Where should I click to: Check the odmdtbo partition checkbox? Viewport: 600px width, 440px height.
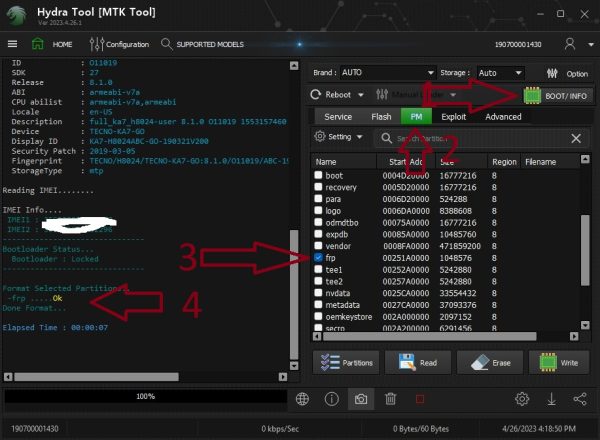click(318, 222)
